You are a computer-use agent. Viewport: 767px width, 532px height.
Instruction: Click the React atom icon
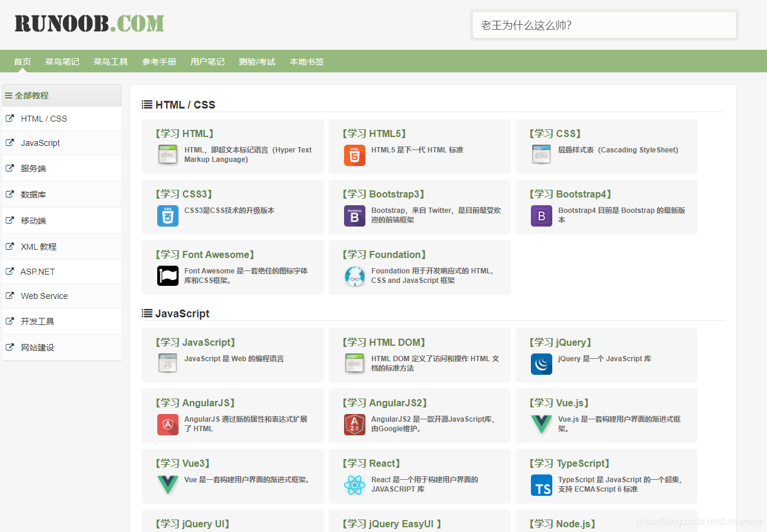[355, 485]
